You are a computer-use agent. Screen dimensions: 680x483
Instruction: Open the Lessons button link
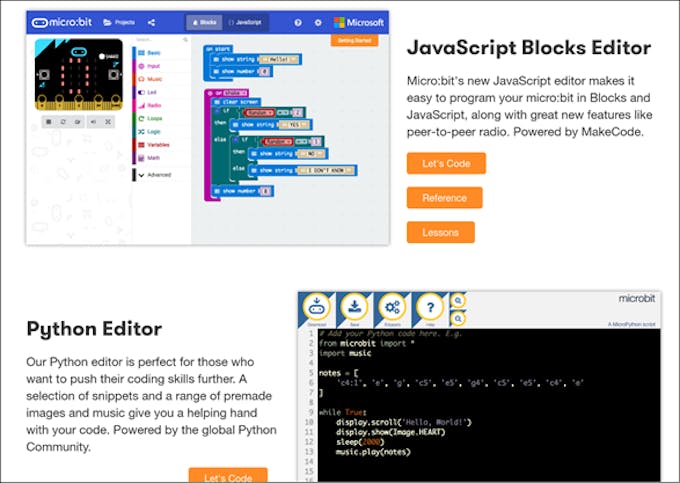[x=441, y=232]
